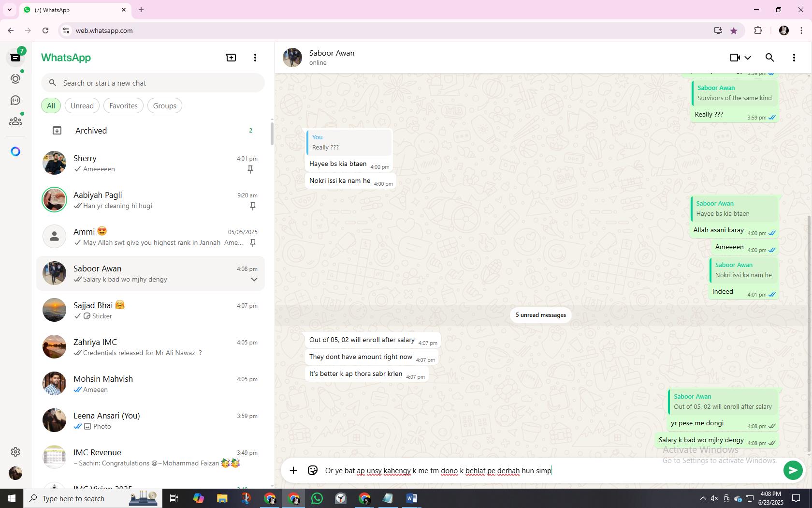Open the Channels sidebar icon
This screenshot has width=812, height=508.
pyautogui.click(x=15, y=100)
